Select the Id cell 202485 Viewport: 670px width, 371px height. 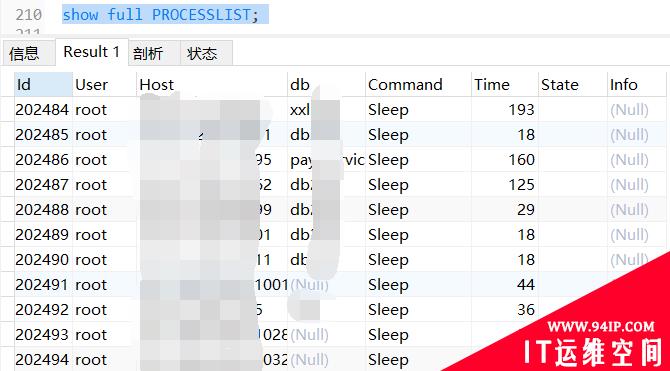[42, 135]
